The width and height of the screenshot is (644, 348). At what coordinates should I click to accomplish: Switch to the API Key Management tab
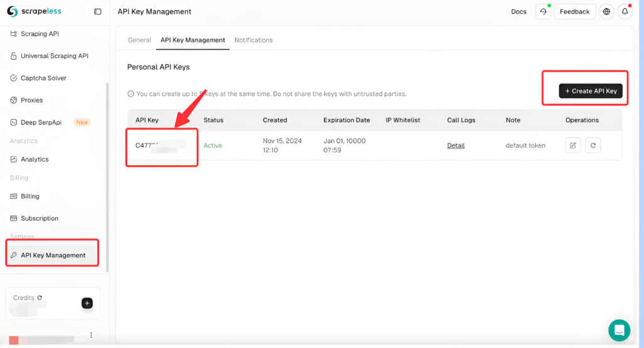[x=192, y=40]
